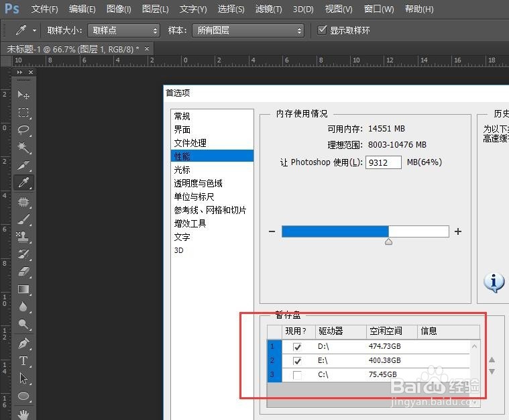Select the Clone Stamp tool
Image resolution: width=509 pixels, height=420 pixels.
point(23,237)
